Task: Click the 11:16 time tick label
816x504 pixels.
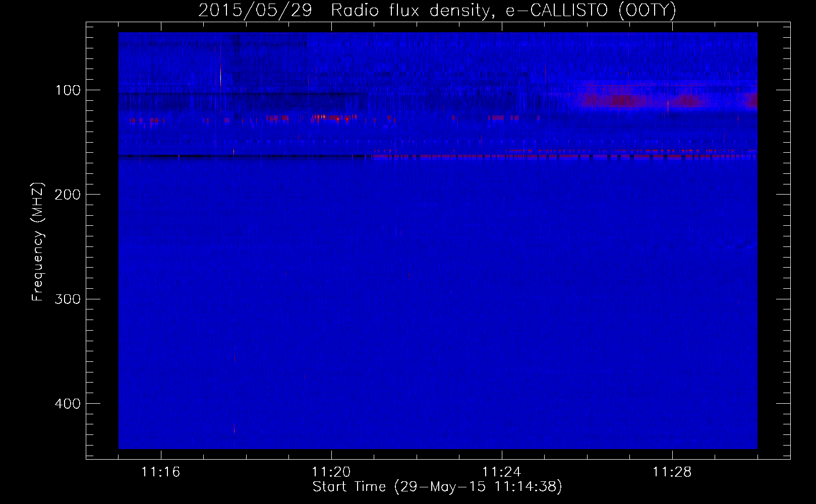Action: pos(161,472)
